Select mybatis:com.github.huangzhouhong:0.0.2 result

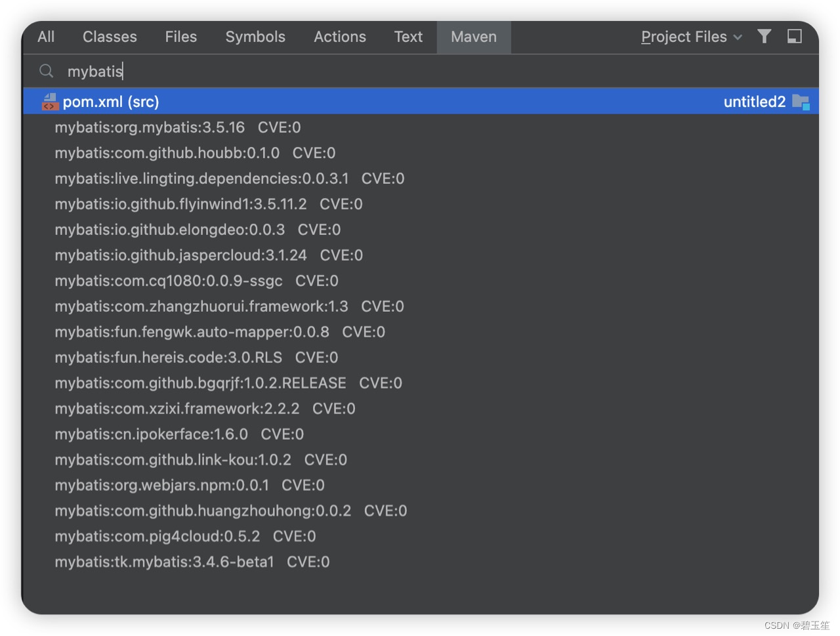pyautogui.click(x=421, y=511)
